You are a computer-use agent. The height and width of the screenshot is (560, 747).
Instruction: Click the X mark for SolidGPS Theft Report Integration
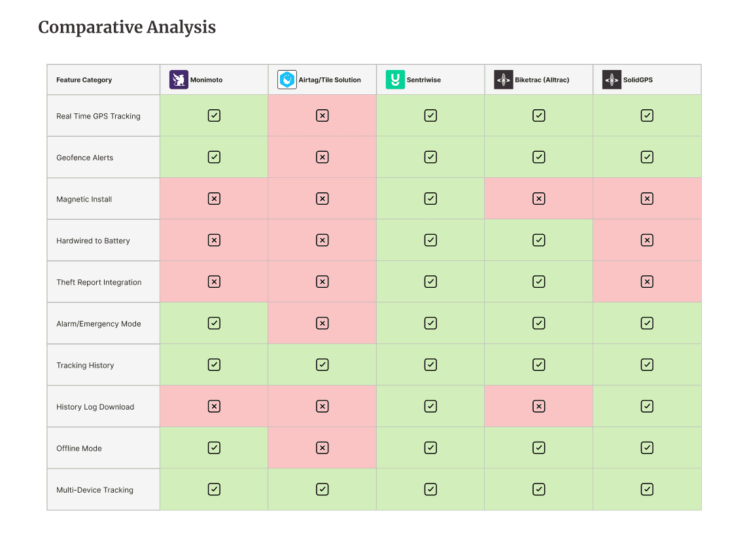pos(647,282)
